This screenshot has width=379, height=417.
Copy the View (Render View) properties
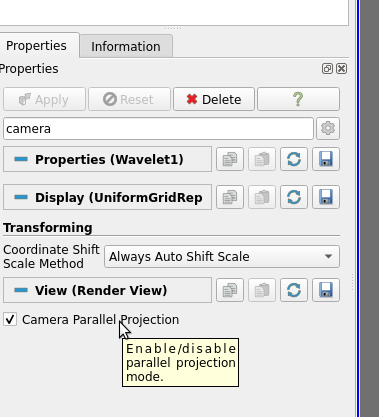coord(230,290)
